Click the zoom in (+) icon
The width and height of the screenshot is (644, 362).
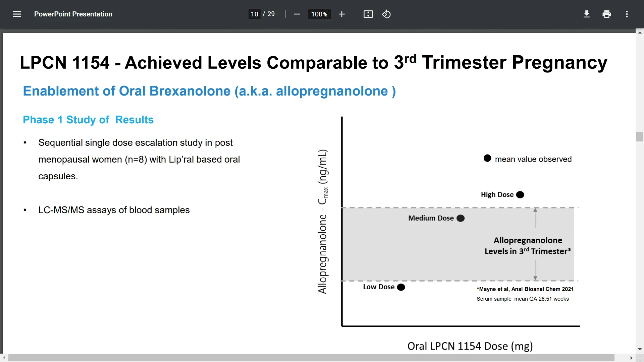[342, 14]
